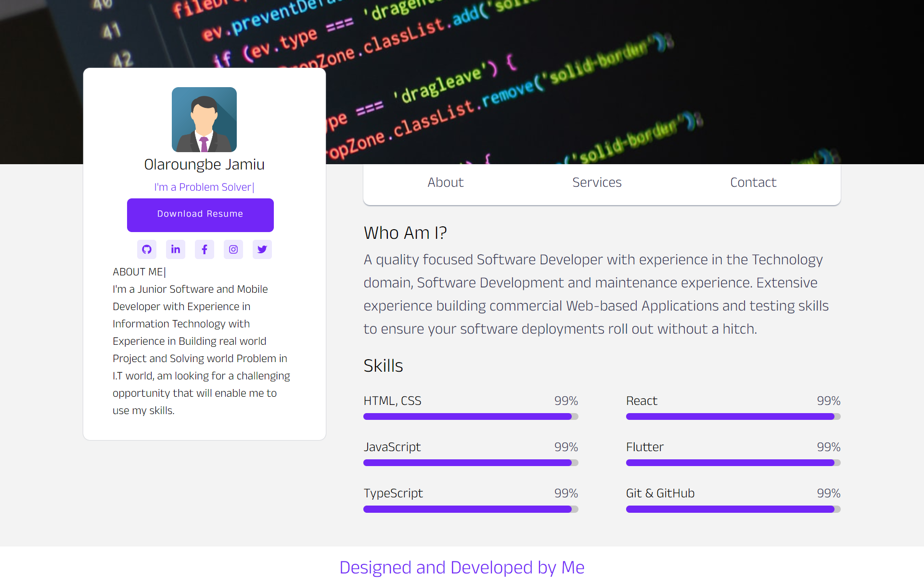Click the "Git & GitHub" skill label

point(660,493)
